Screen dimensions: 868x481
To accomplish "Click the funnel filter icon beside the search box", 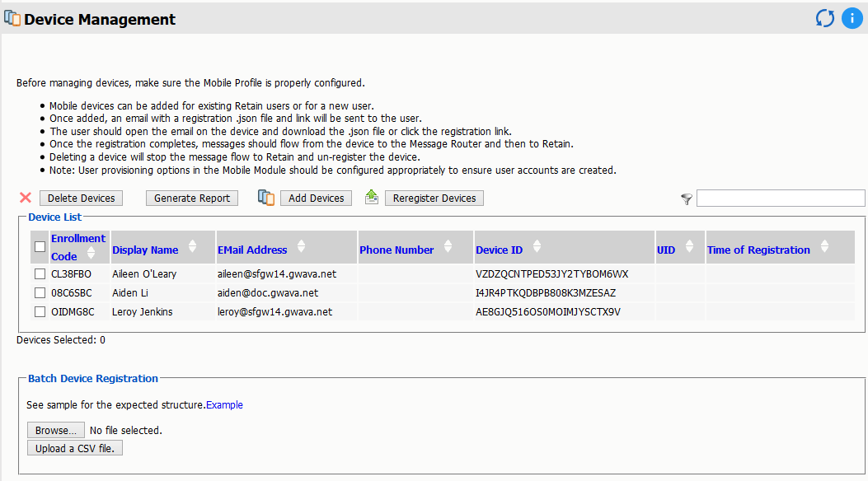I will click(x=686, y=198).
